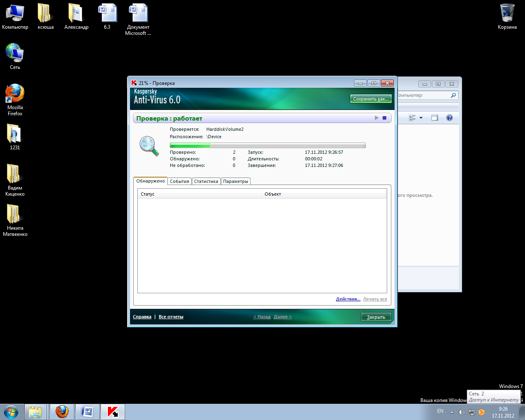Expand the view options dropdown arrow in Explorer
Screen dimensions: 525x420
tap(421, 118)
